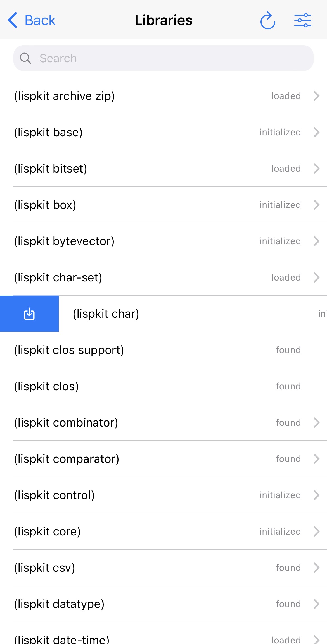This screenshot has width=327, height=644.
Task: Tap chevron beside (lispkit char-set)
Action: coord(316,277)
